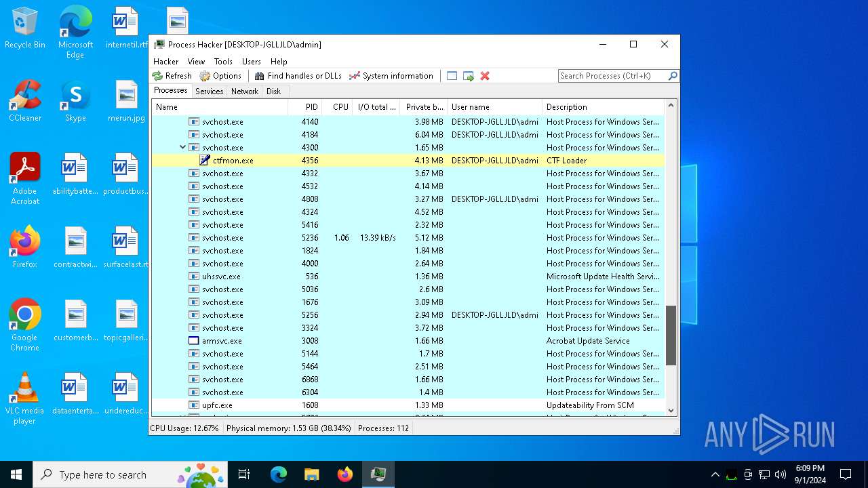
Task: Sort by I/O total column header
Action: [376, 107]
